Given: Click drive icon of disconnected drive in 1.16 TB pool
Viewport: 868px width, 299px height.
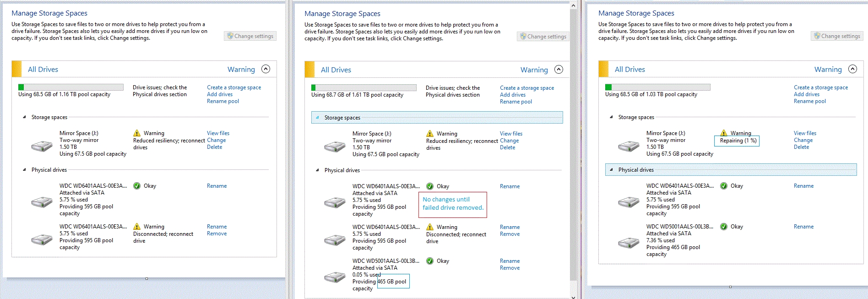Looking at the screenshot, I should 42,240.
